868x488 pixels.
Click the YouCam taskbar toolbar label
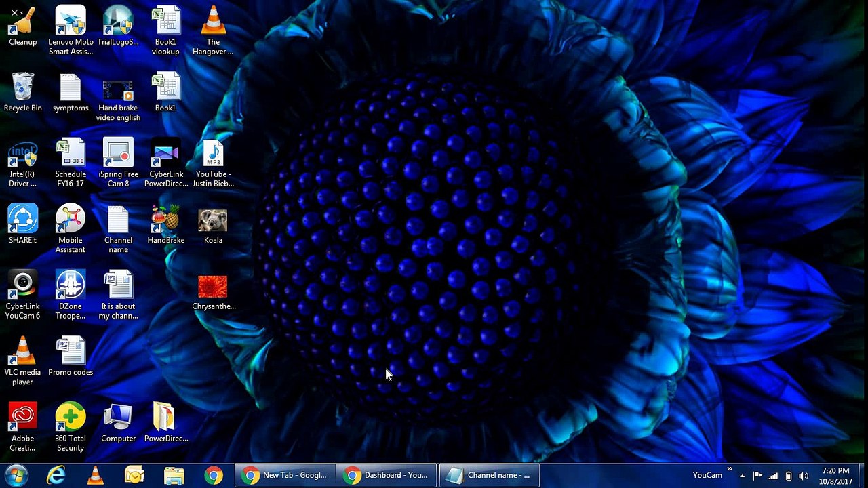(x=707, y=475)
